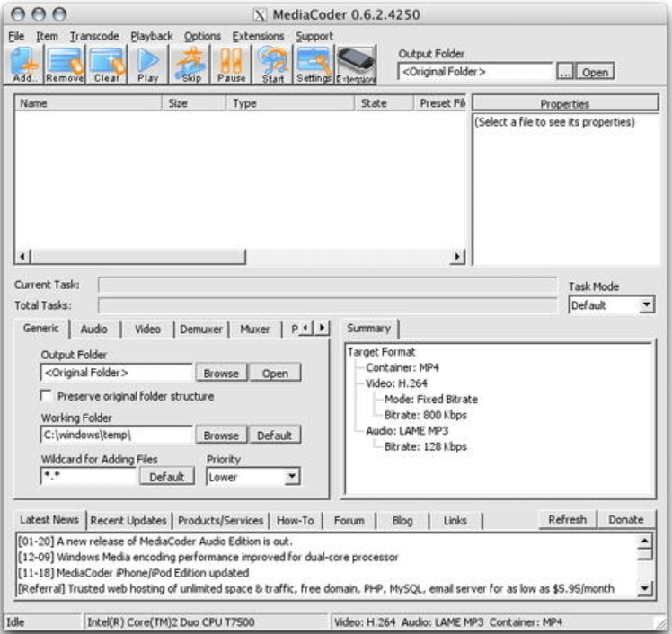The height and width of the screenshot is (634, 672).
Task: Open the Products/Services tab
Action: [x=220, y=521]
